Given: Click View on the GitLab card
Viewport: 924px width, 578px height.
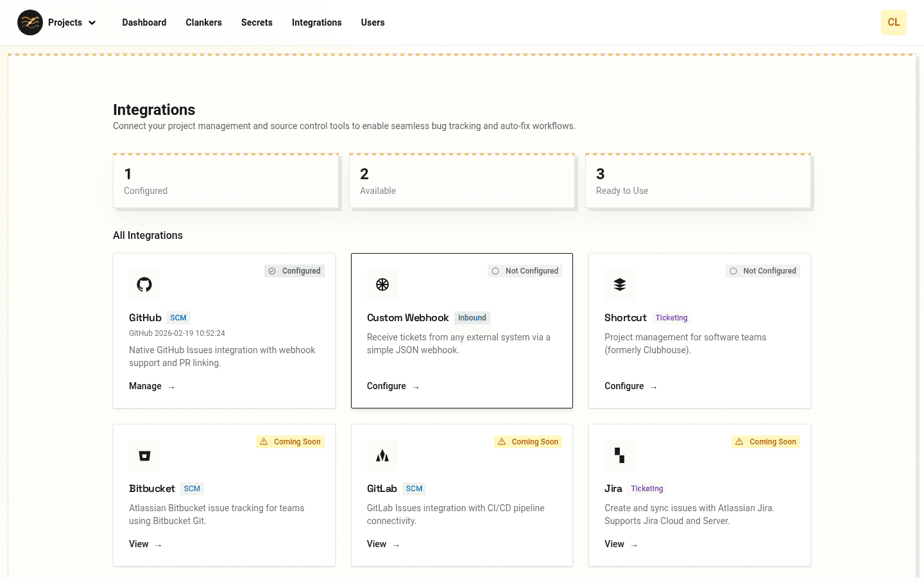Looking at the screenshot, I should click(376, 544).
